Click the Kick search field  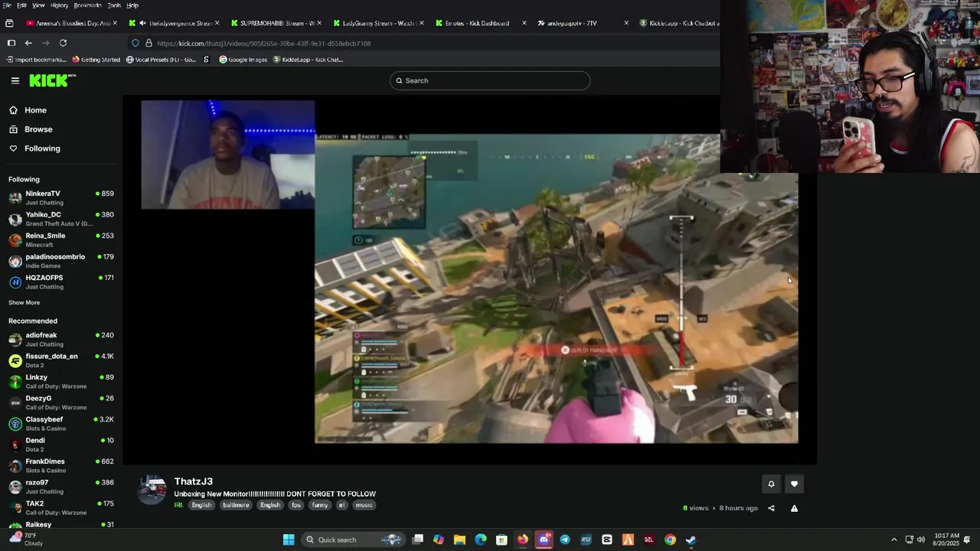490,80
